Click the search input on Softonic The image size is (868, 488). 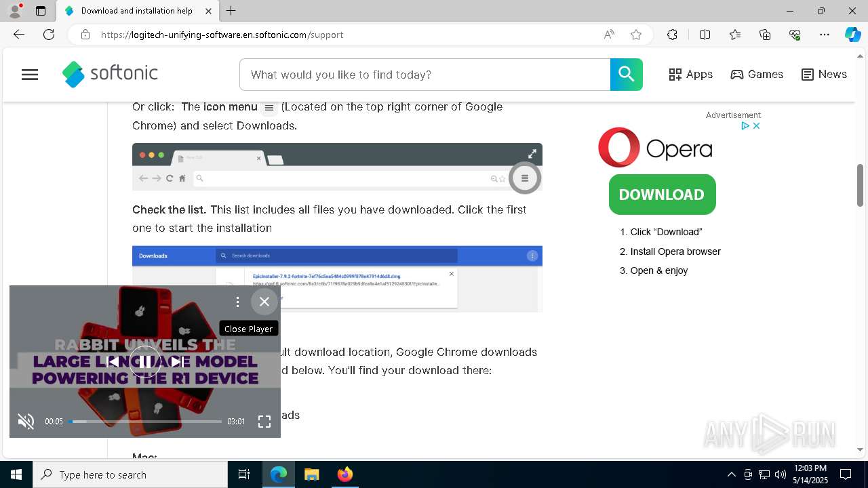(x=425, y=75)
